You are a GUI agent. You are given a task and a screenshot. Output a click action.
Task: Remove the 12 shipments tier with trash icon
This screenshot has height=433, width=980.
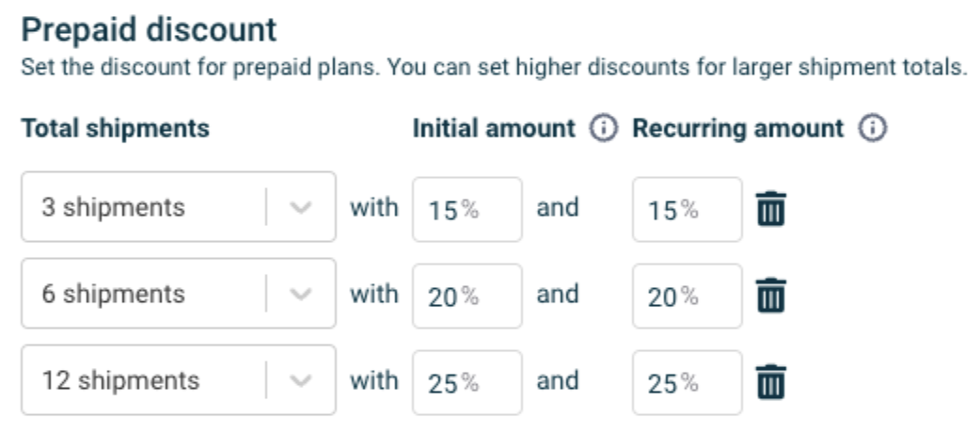771,381
